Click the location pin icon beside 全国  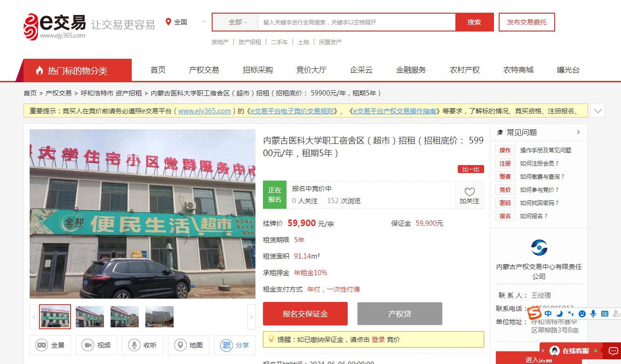pyautogui.click(x=168, y=22)
